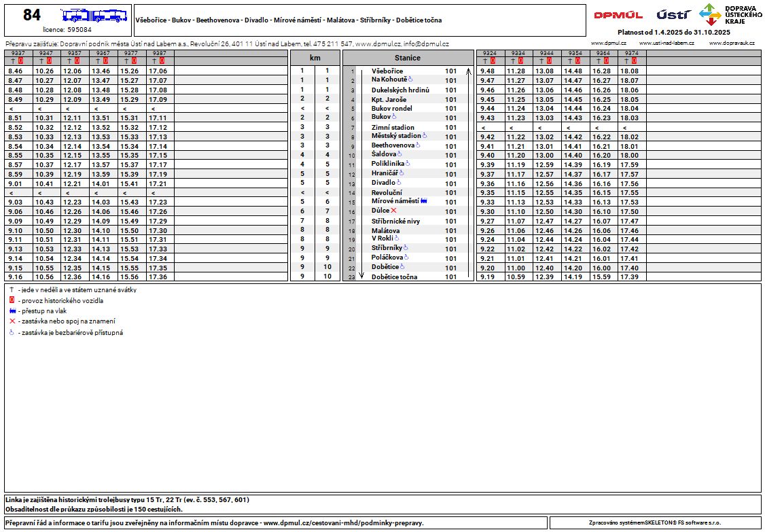The height and width of the screenshot is (532, 765).
Task: Click the Bukov rondel station name
Action: pos(392,108)
